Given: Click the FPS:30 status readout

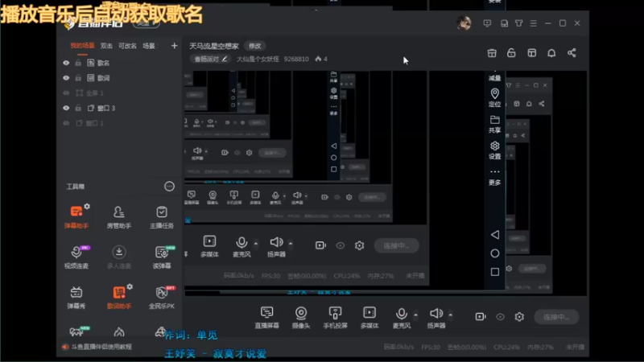Looking at the screenshot, I should [431, 348].
